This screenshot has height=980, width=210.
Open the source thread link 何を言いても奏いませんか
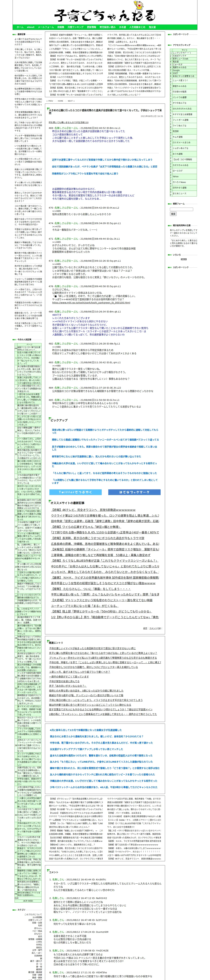pos(69,122)
